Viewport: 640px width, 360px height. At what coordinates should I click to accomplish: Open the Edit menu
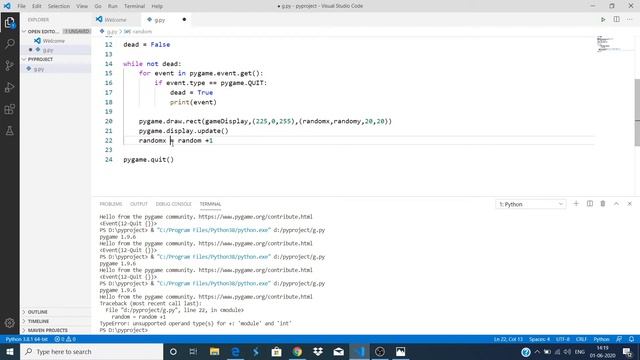tap(37, 6)
